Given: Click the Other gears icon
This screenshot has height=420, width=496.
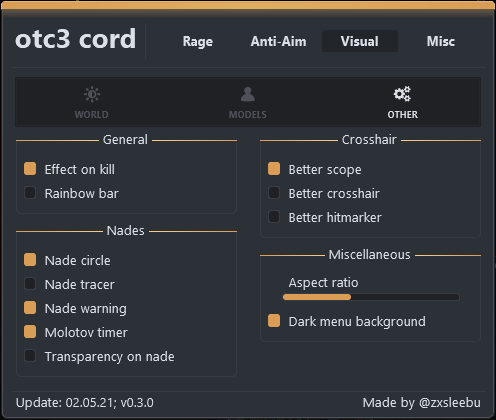Looking at the screenshot, I should pos(402,94).
